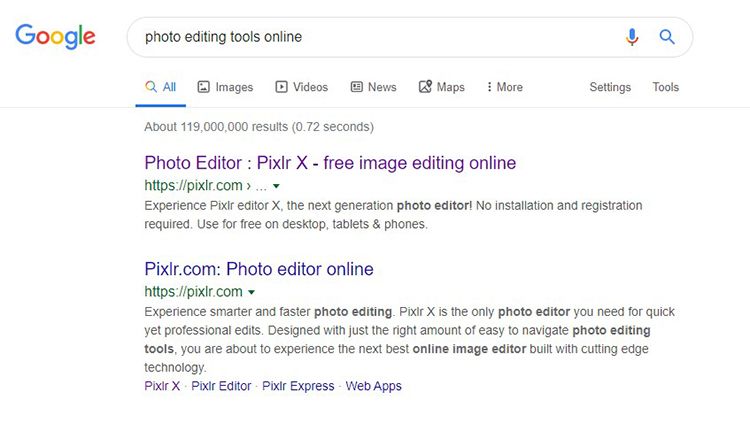Expand the More search categories menu

point(505,87)
